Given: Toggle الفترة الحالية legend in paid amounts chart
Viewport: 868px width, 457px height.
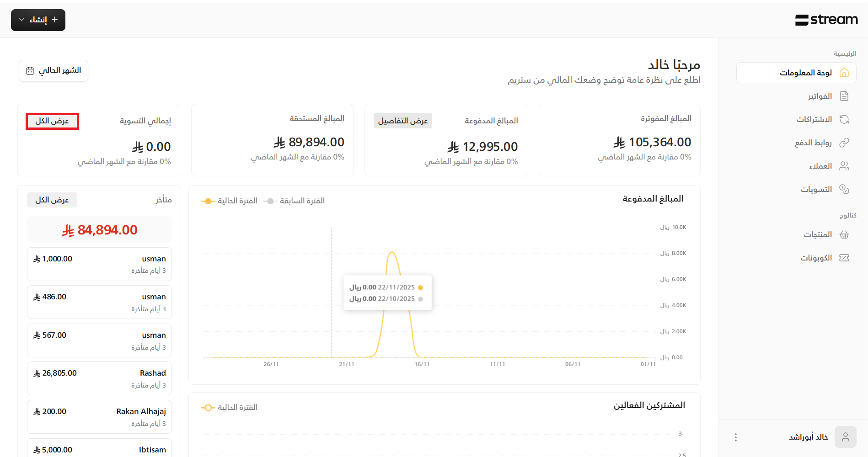Looking at the screenshot, I should tap(230, 201).
